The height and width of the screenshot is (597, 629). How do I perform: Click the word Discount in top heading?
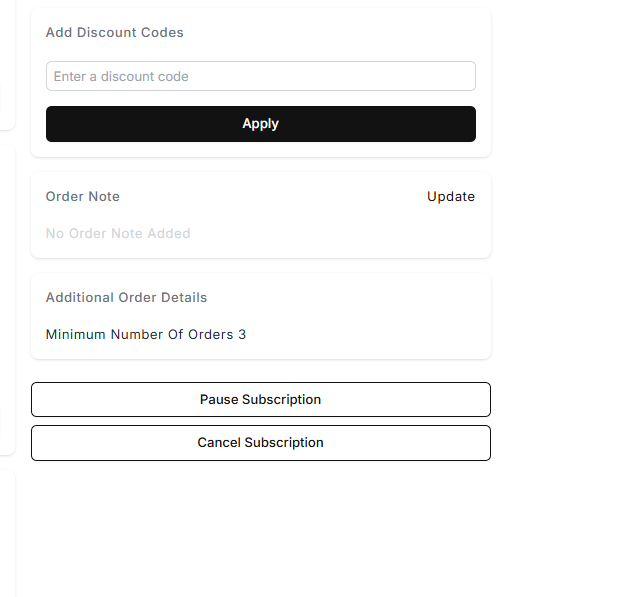point(110,32)
